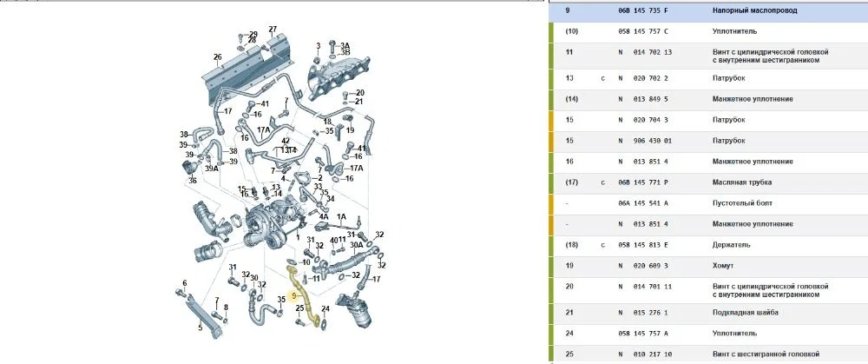Click position number 11 in the table

pos(569,52)
